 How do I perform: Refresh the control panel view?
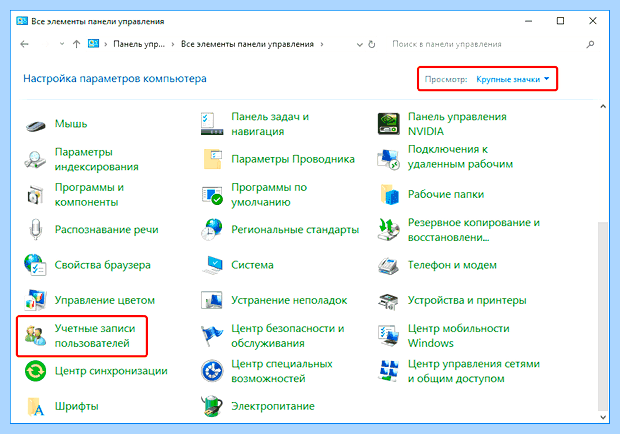pos(372,44)
